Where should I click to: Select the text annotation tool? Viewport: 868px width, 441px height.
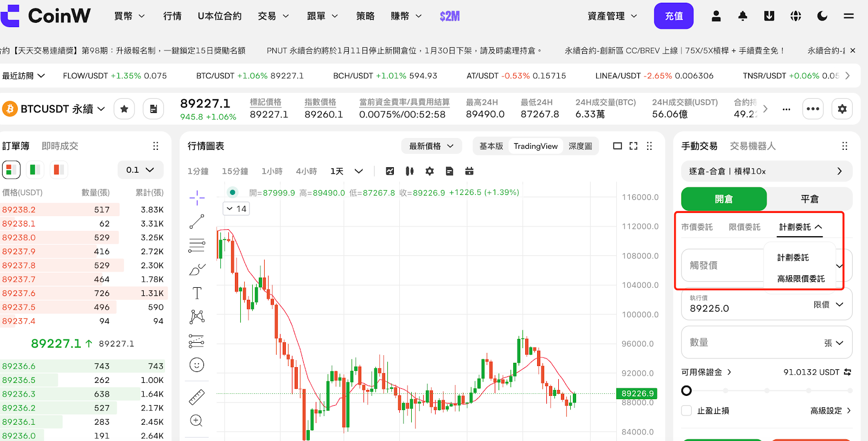click(197, 293)
